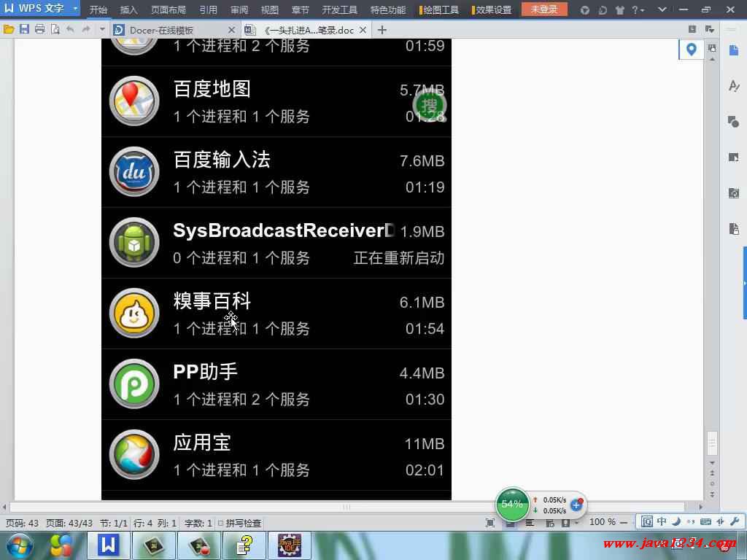Screen dimensions: 747x560
Task: Click the soft keyboard icon on IME bar
Action: 705,521
